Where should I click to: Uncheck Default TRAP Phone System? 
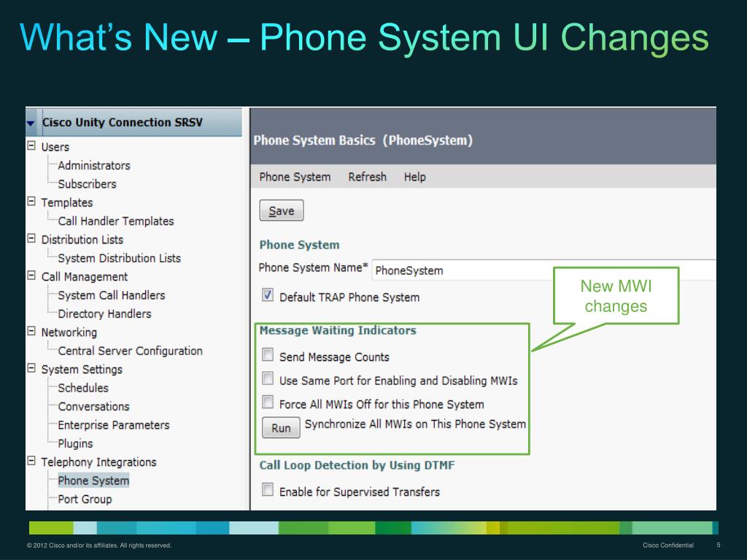(268, 295)
